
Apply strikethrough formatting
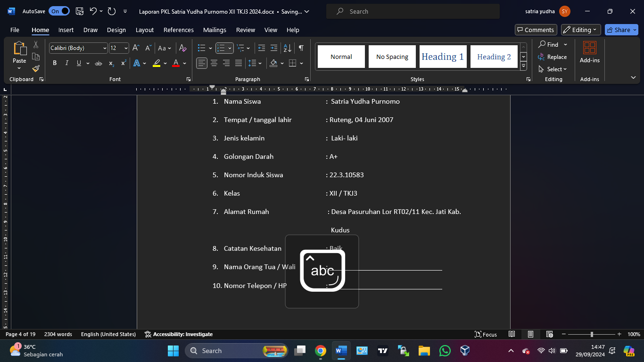click(98, 63)
